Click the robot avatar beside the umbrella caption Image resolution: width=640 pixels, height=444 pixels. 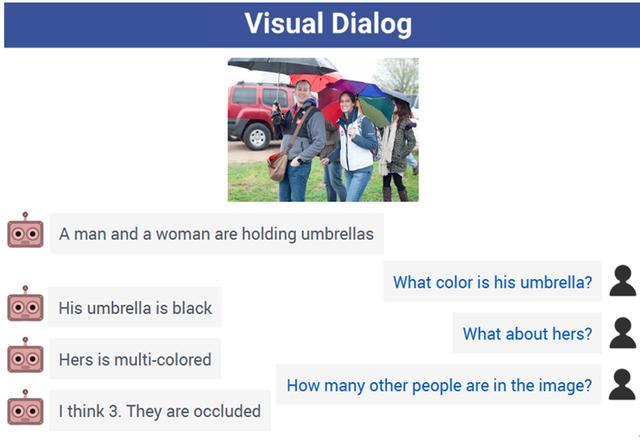coord(25,231)
